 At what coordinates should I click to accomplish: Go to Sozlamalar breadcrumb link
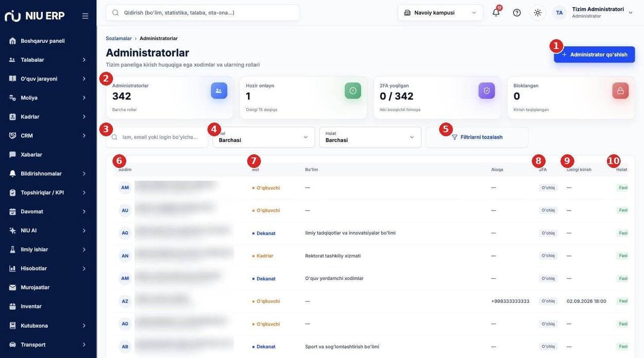118,38
